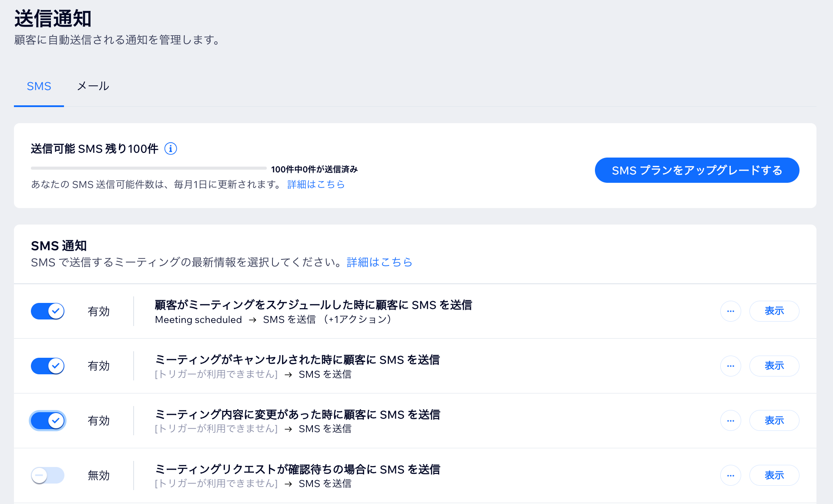Turn off meeting content changed SMS toggle
Viewport: 833px width, 504px height.
48,421
